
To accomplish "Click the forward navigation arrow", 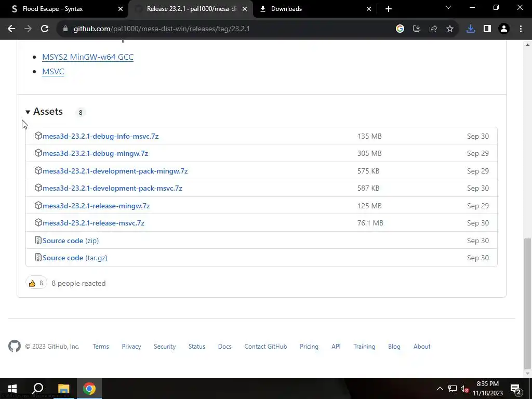I will [28, 29].
